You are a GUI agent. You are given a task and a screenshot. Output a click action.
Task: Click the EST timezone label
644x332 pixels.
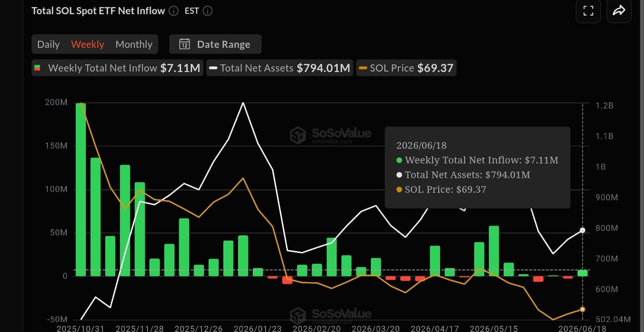click(192, 11)
